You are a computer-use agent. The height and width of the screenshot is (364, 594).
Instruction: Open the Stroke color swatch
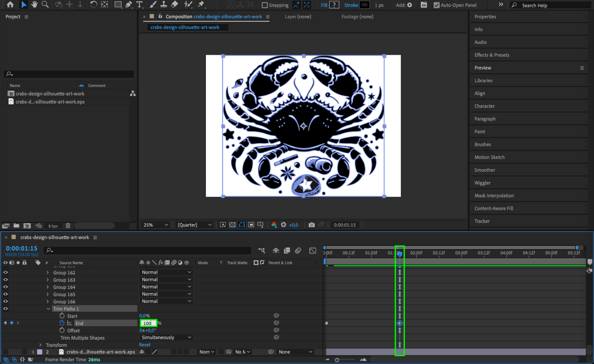point(364,5)
